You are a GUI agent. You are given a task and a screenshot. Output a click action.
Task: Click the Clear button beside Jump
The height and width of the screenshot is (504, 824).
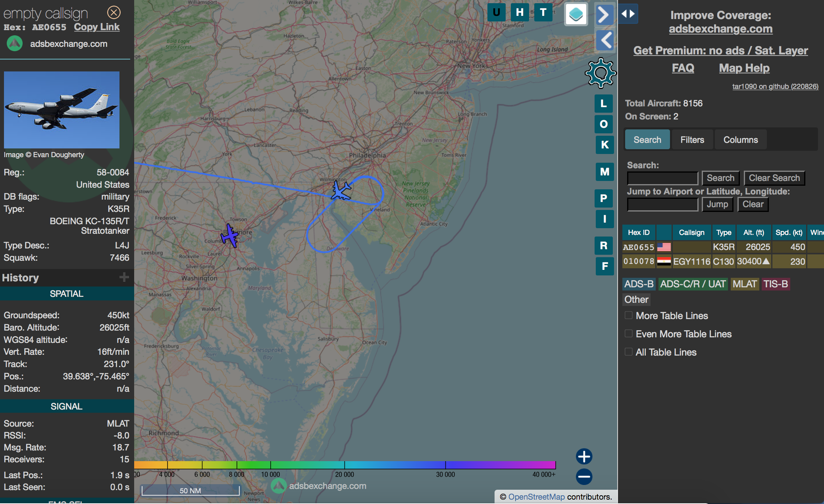[x=753, y=204]
